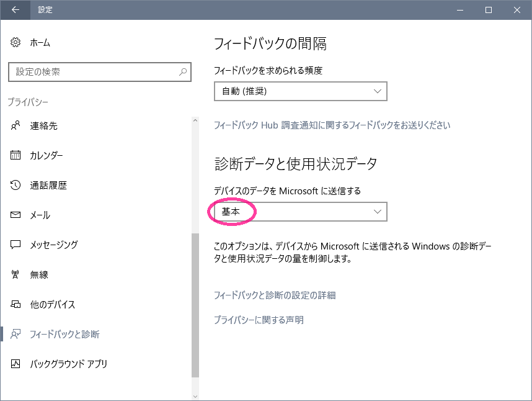Click the プライバシー section label
The height and width of the screenshot is (401, 532).
click(28, 102)
